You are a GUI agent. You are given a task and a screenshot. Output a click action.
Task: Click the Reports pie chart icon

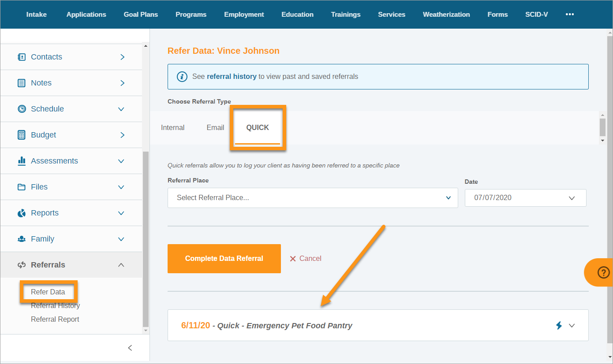point(21,213)
